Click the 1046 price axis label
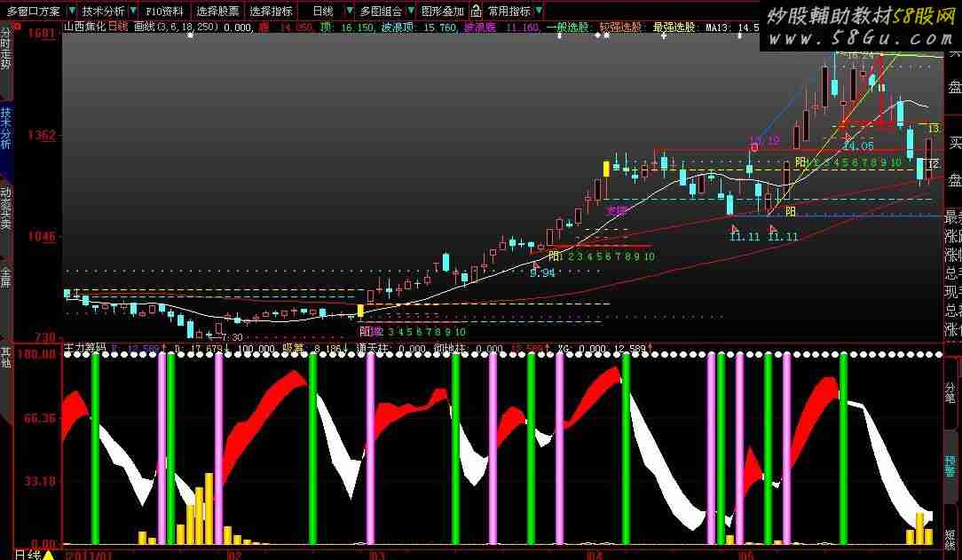The image size is (962, 560). [41, 236]
